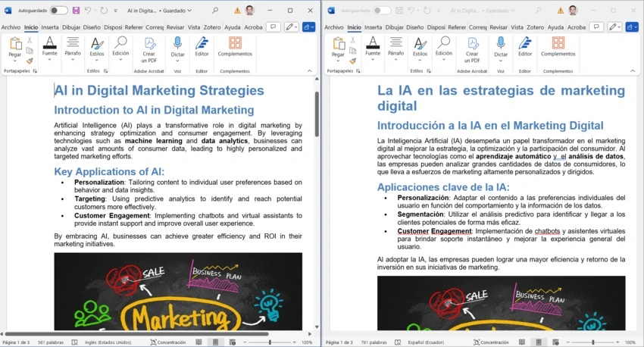Image resolution: width=644 pixels, height=347 pixels.
Task: Click the Copy icon in the left window ribbon
Action: tap(30, 51)
